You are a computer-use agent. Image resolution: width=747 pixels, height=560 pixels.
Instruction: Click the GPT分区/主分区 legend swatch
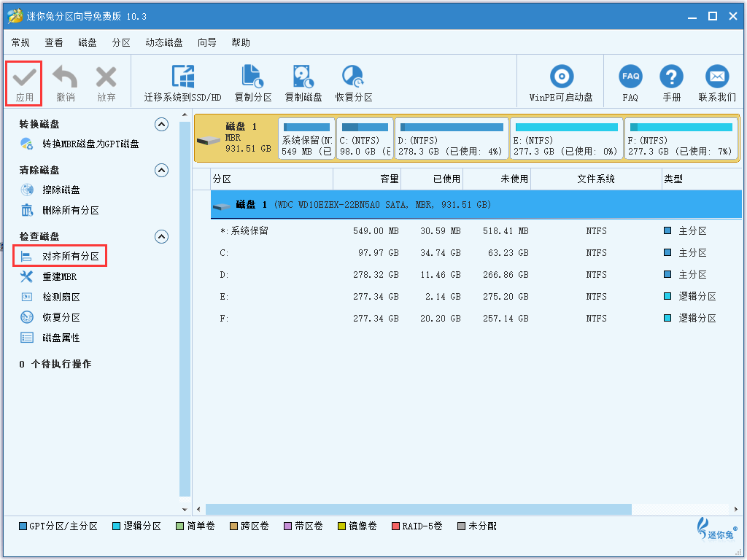(23, 526)
